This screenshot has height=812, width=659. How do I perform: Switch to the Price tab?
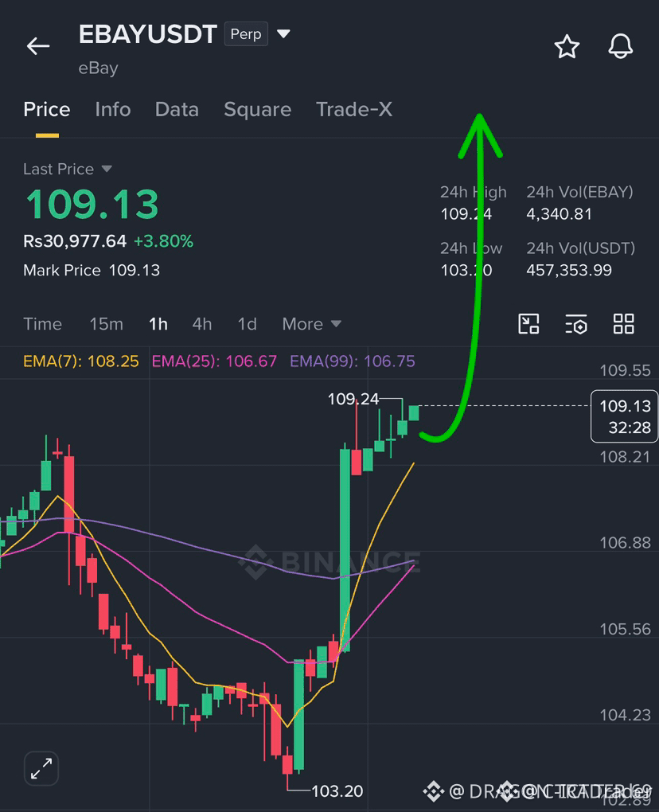pyautogui.click(x=47, y=110)
